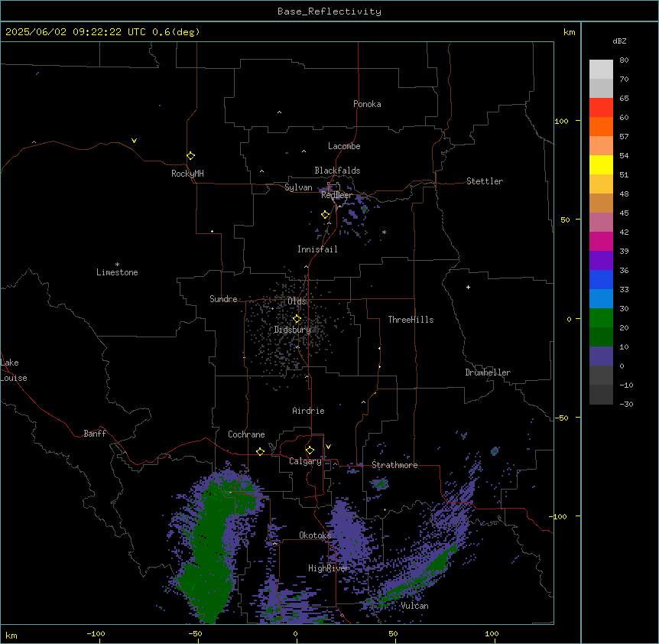Click the slate purple 0-10 dBZ swatch

coord(601,356)
